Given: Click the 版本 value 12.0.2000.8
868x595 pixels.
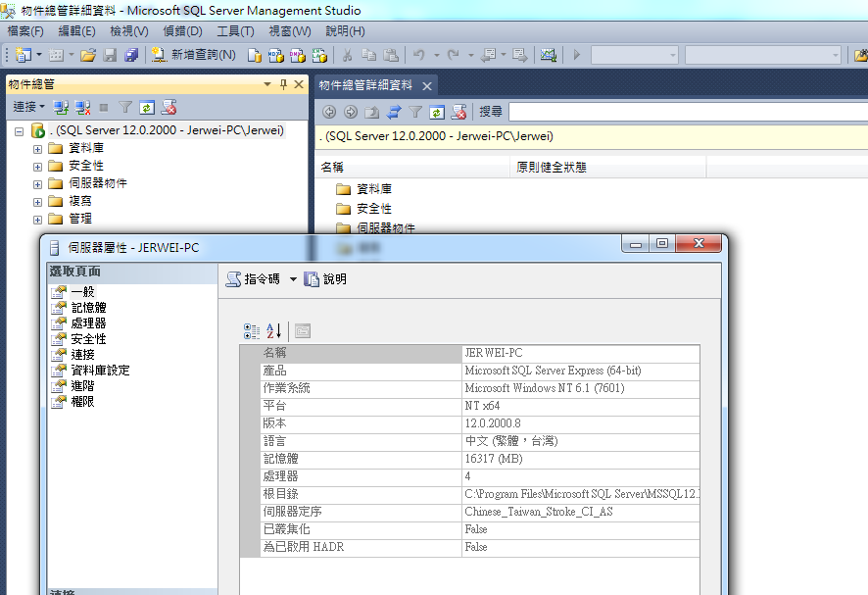Looking at the screenshot, I should [x=493, y=423].
